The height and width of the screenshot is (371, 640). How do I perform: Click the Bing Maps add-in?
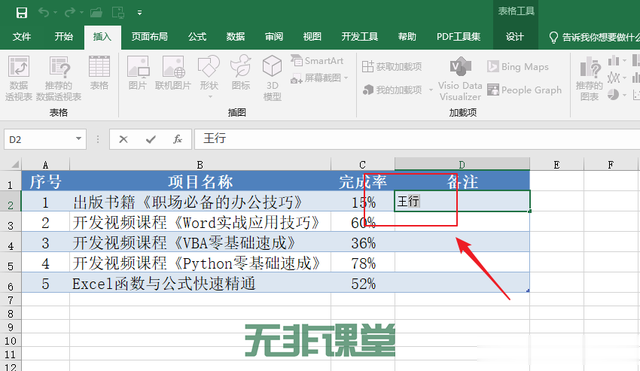(518, 67)
